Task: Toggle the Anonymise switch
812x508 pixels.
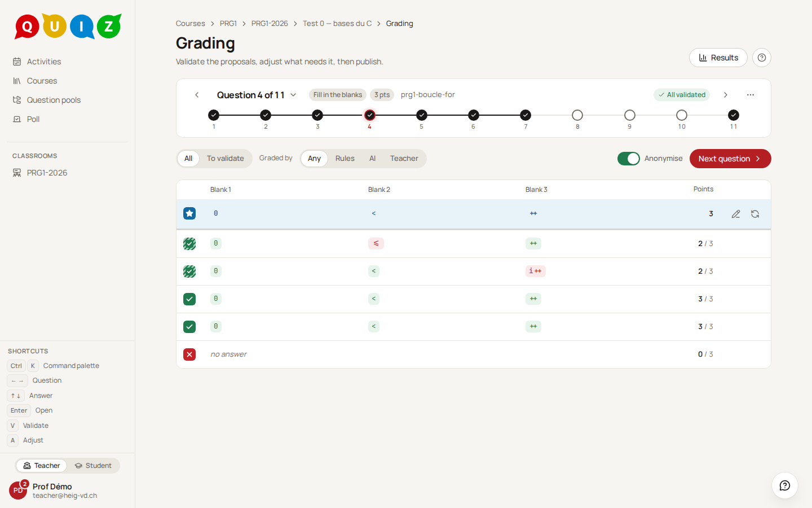Action: 629,159
